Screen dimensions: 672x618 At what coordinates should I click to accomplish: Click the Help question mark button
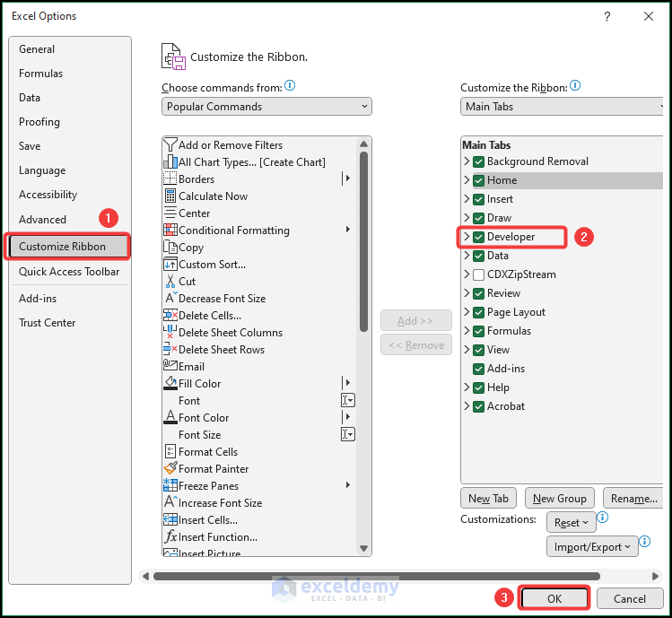tap(607, 16)
